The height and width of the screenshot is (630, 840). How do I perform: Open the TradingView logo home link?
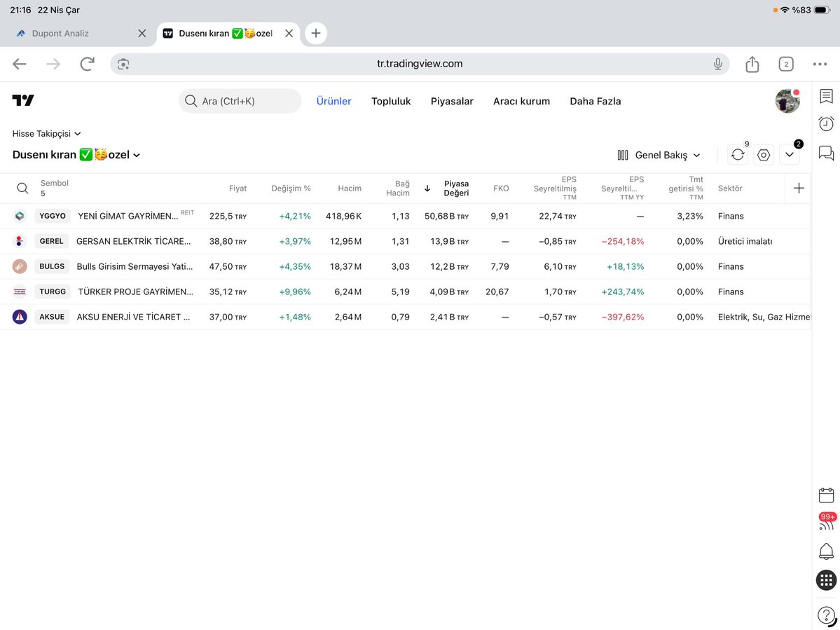pyautogui.click(x=23, y=100)
